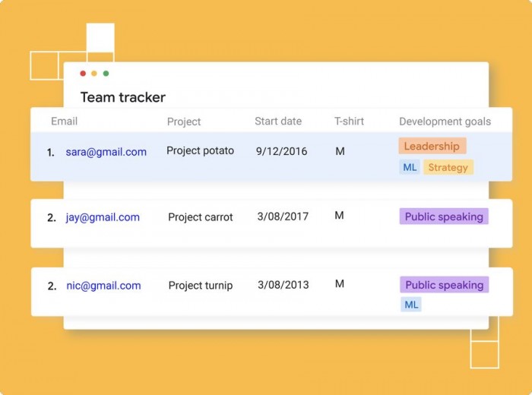Click the 9/12/2016 start date
Screen dimensions: 532x395
282,151
